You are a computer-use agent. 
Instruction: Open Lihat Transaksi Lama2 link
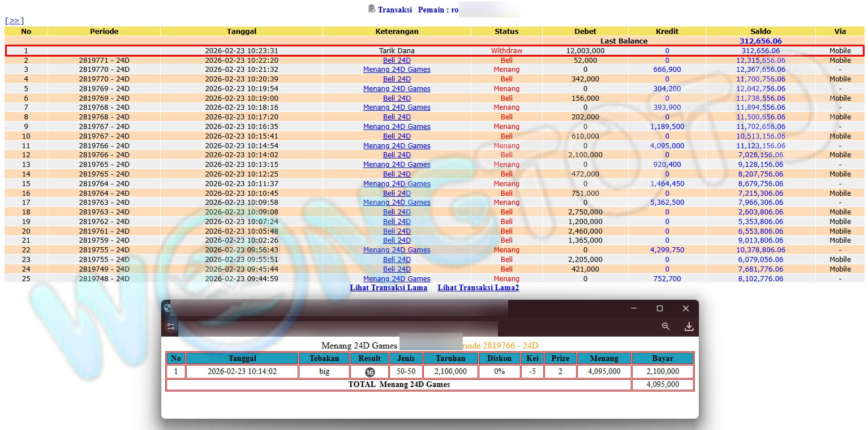click(478, 287)
